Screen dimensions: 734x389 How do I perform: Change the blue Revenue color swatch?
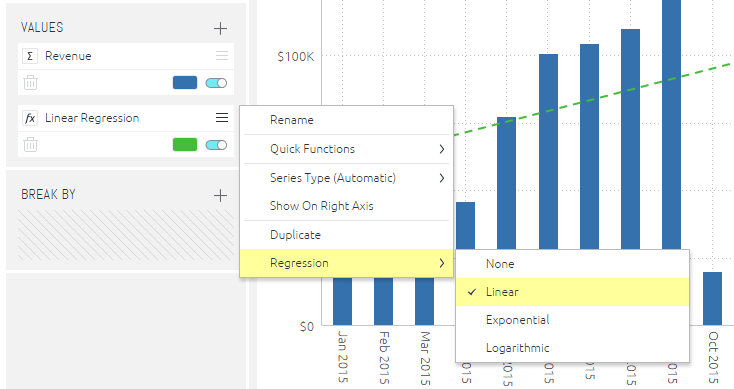pyautogui.click(x=185, y=83)
